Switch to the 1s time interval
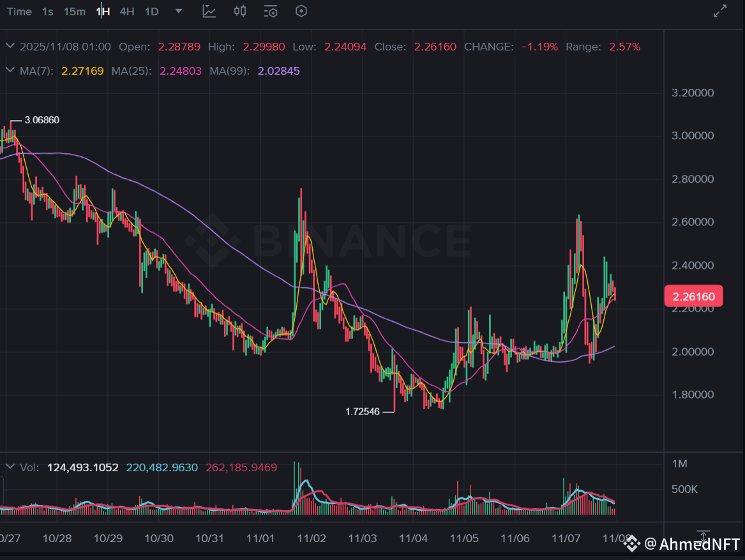 47,11
